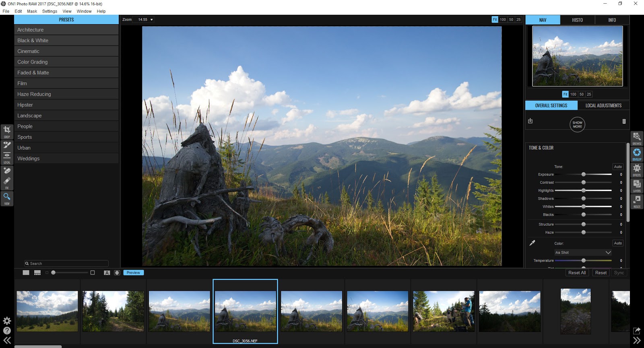Viewport: 644px width, 348px height.
Task: Click the share export icon
Action: [x=637, y=331]
